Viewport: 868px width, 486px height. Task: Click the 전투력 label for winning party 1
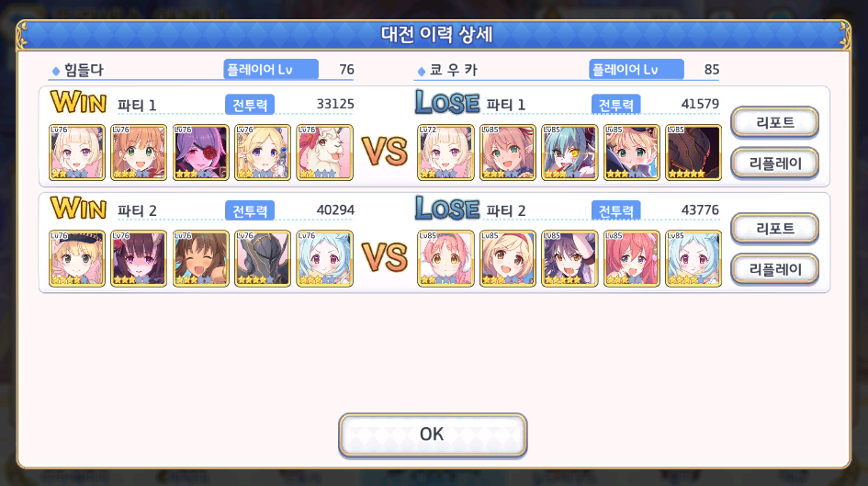click(x=250, y=105)
